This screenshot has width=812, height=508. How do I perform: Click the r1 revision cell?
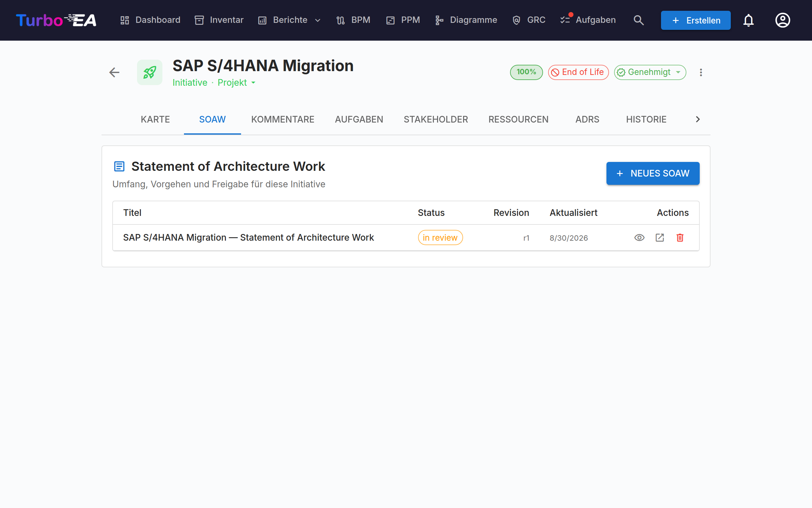(x=526, y=238)
